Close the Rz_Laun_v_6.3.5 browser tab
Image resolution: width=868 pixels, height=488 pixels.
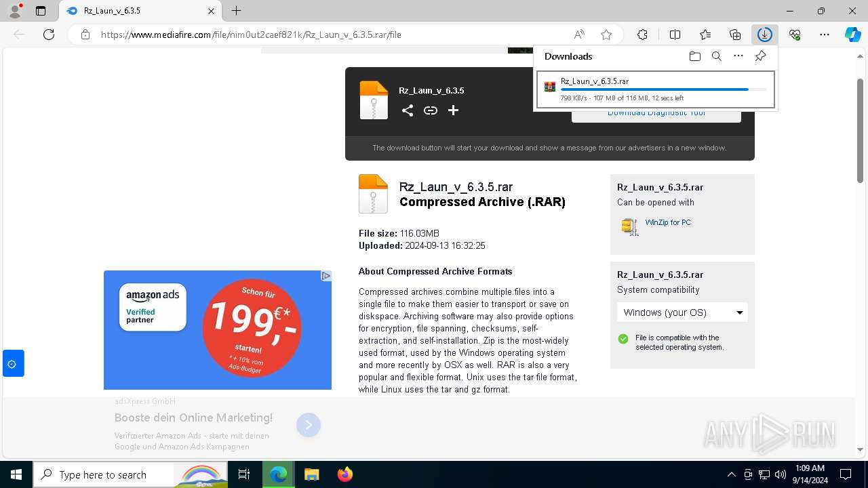[212, 11]
